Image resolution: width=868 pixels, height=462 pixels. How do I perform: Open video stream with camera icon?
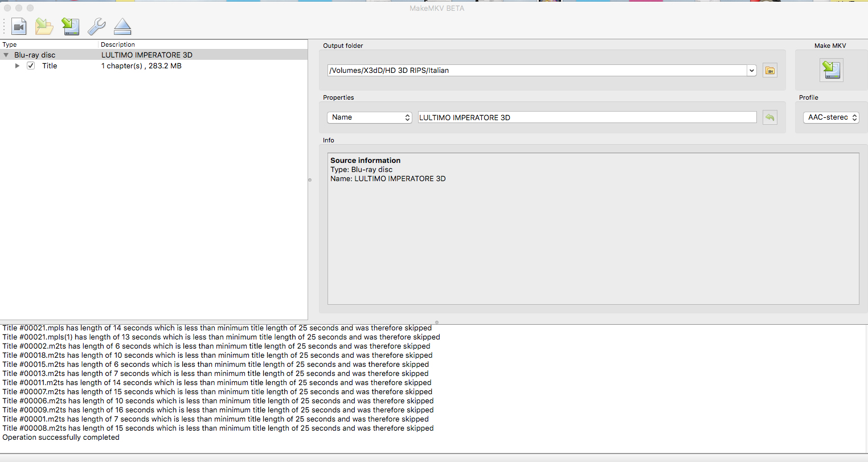pos(19,26)
